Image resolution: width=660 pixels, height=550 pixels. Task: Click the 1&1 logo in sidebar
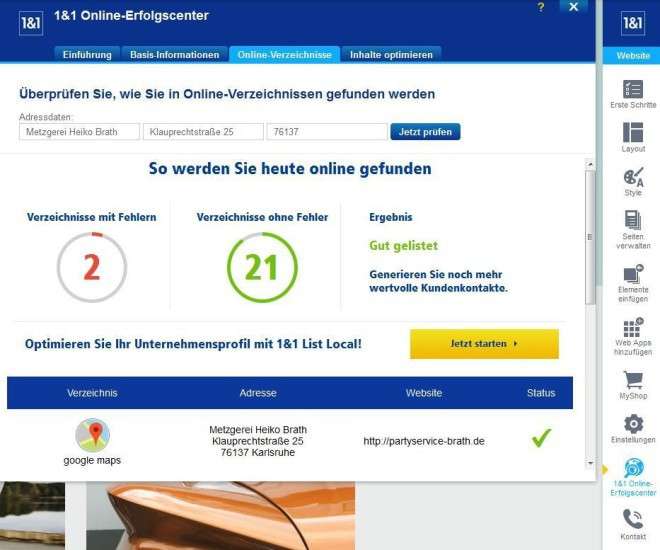(x=633, y=23)
